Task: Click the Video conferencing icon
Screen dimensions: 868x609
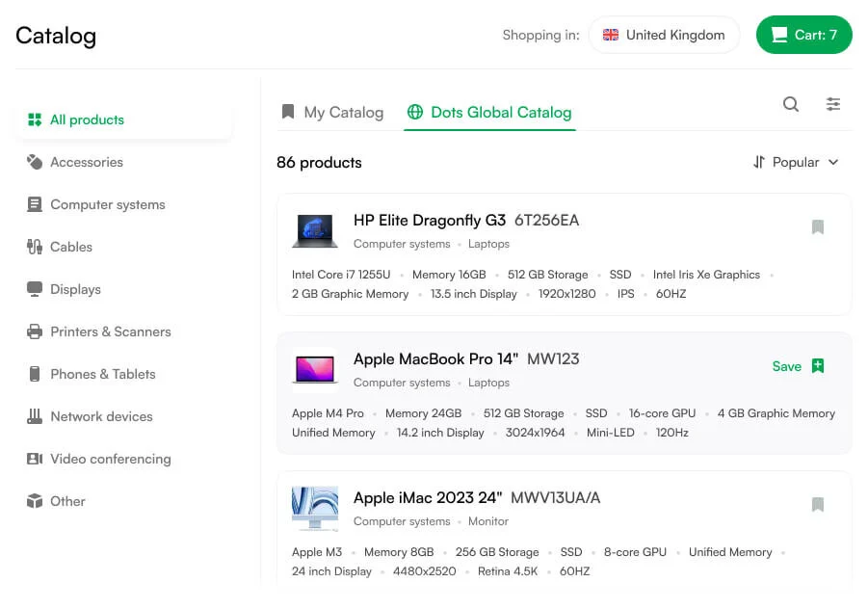Action: click(x=35, y=459)
